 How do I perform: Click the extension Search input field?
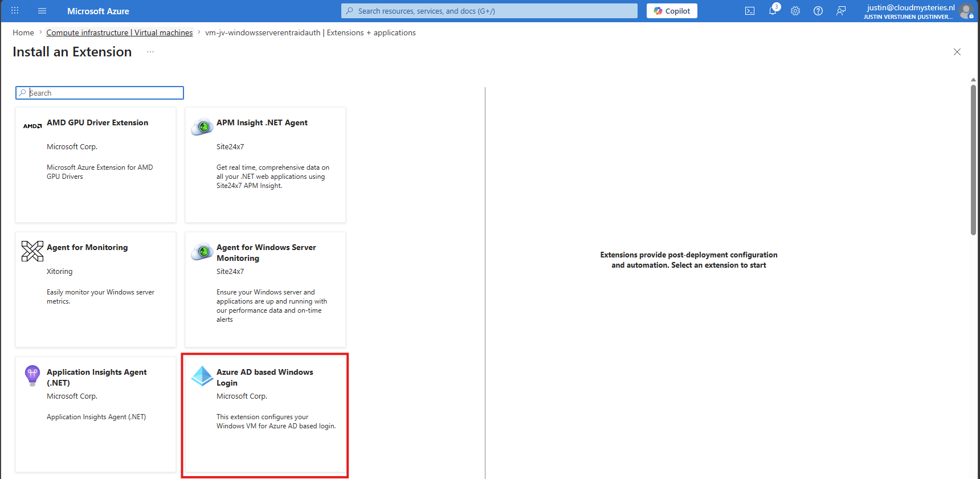click(100, 93)
